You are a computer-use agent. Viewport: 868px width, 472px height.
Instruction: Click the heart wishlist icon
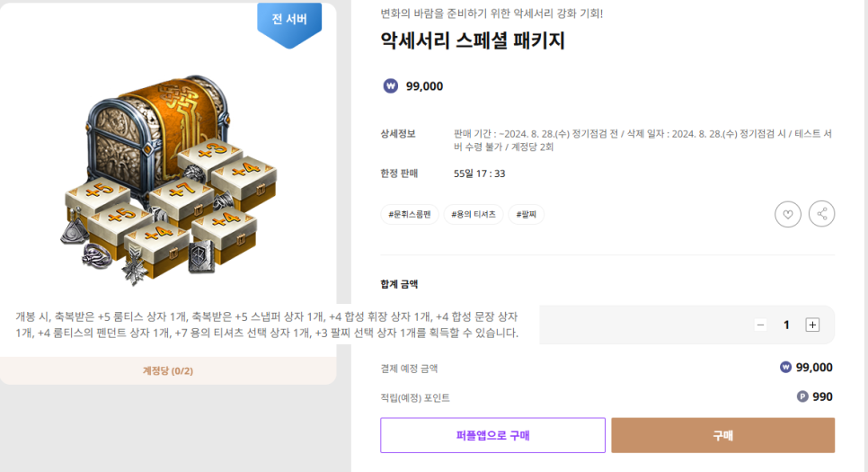click(787, 214)
